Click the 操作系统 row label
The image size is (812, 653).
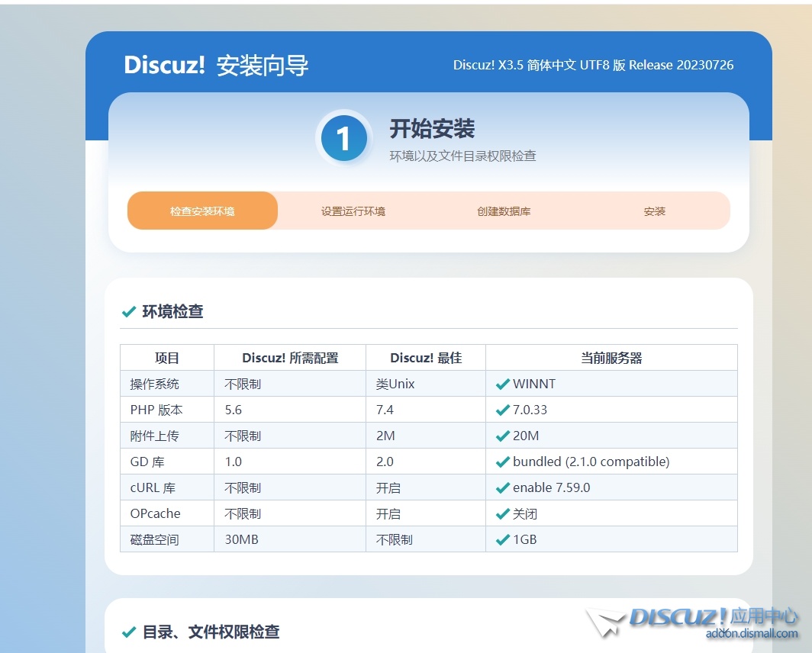tap(154, 384)
